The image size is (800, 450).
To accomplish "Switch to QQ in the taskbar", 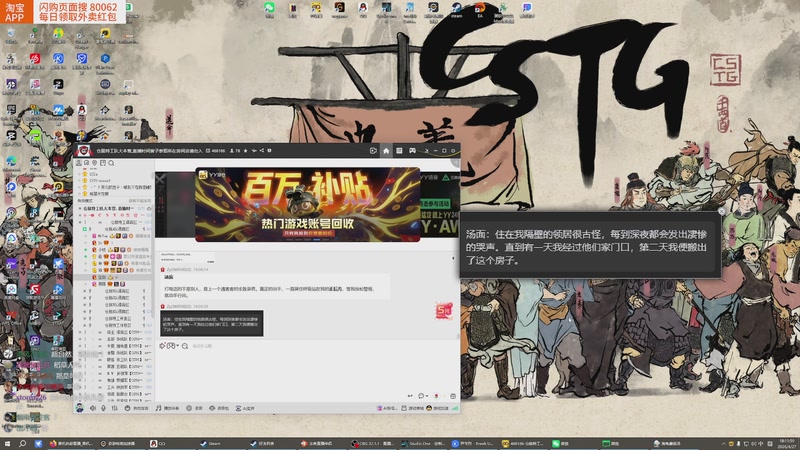I will coord(170,444).
